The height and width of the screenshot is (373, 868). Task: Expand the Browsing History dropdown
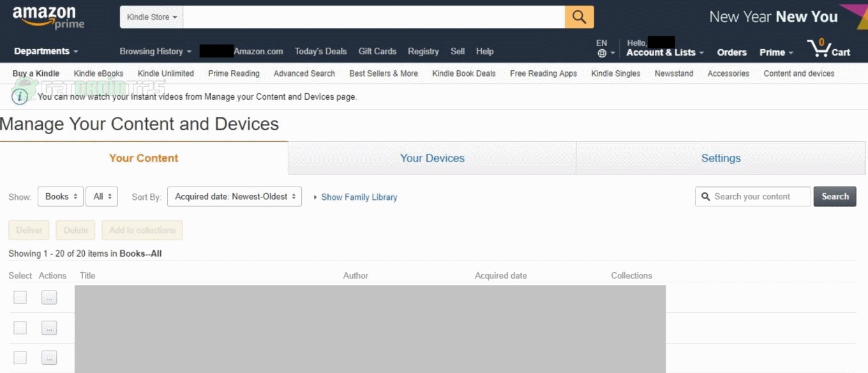click(x=156, y=52)
